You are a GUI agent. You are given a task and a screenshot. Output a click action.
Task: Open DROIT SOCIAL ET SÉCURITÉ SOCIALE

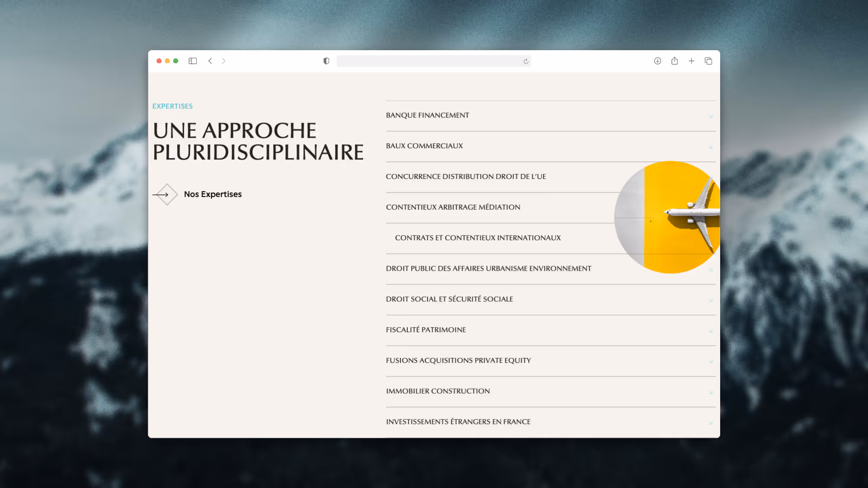click(449, 299)
